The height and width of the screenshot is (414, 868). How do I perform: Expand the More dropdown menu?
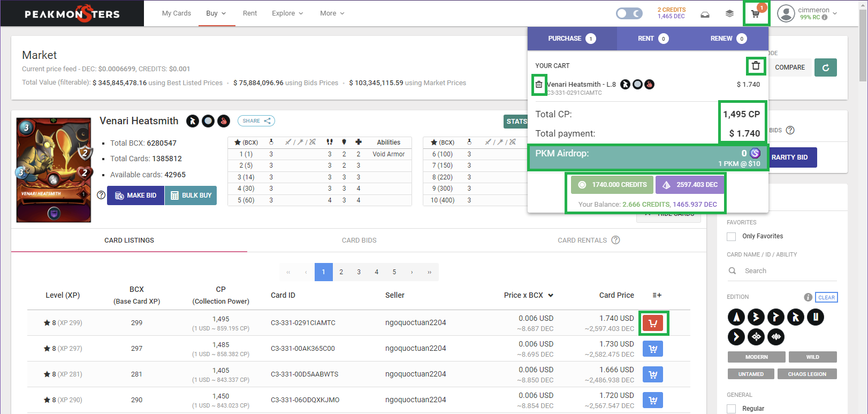pos(332,13)
